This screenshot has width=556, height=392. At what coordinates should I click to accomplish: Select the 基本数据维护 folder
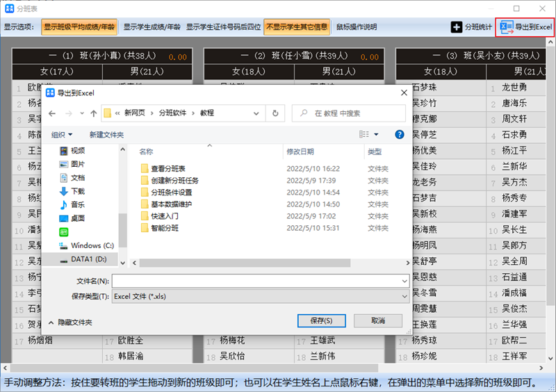pyautogui.click(x=166, y=204)
